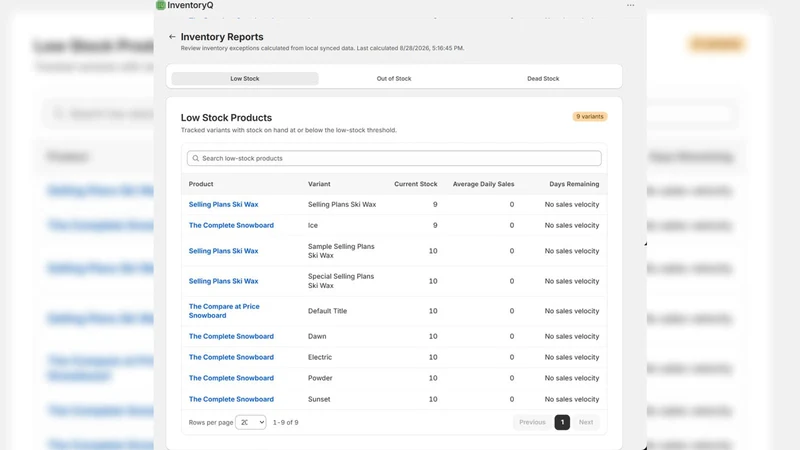Image resolution: width=800 pixels, height=450 pixels.
Task: Open The Compare at Price Snowboard link
Action: click(x=224, y=311)
